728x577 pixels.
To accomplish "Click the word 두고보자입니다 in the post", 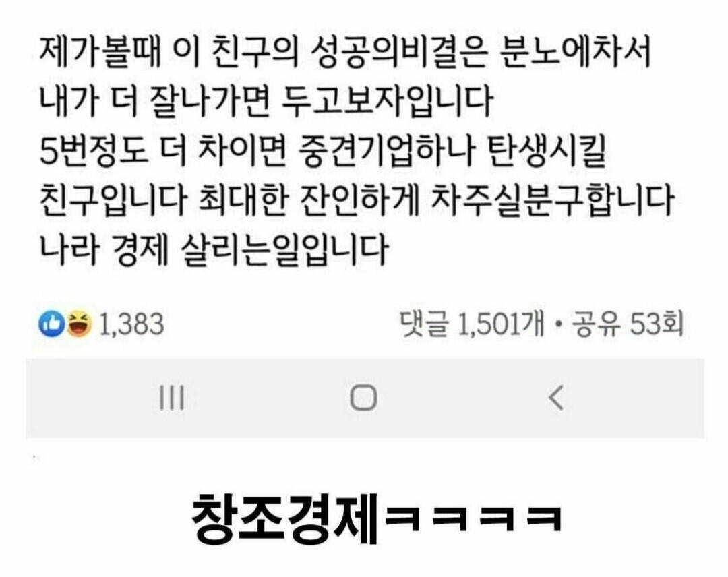I will 387,102.
